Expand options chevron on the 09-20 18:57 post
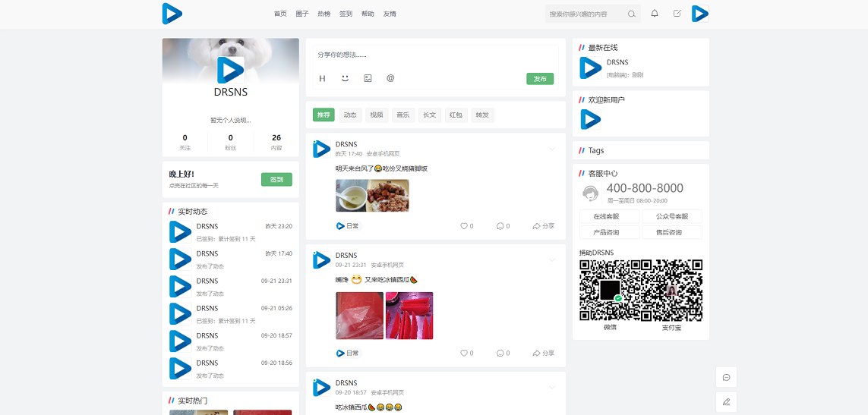The image size is (868, 415). coord(552,388)
